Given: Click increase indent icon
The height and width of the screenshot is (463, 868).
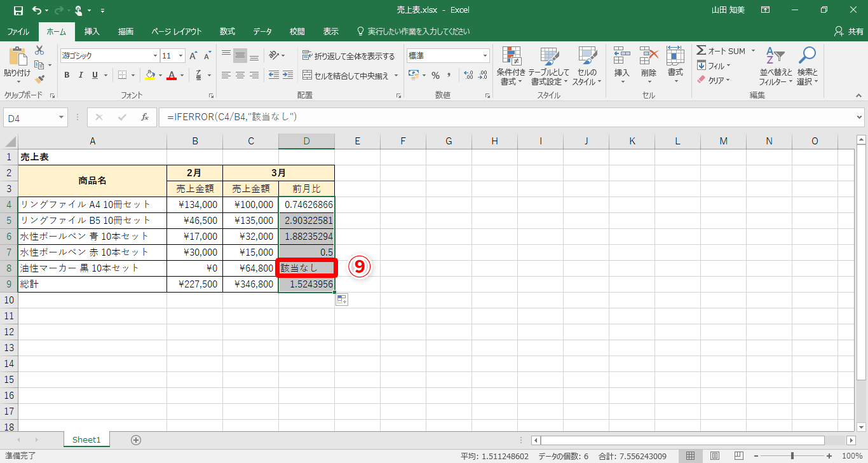Looking at the screenshot, I should [288, 75].
